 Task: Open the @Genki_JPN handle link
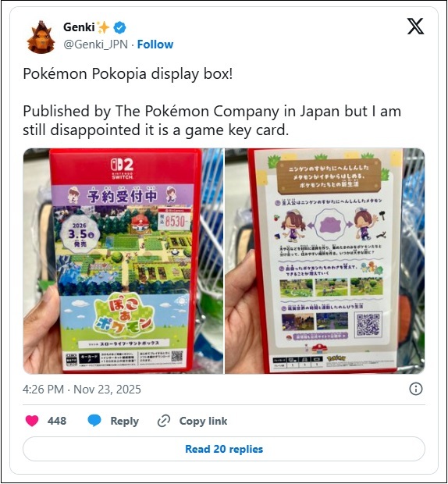point(96,44)
